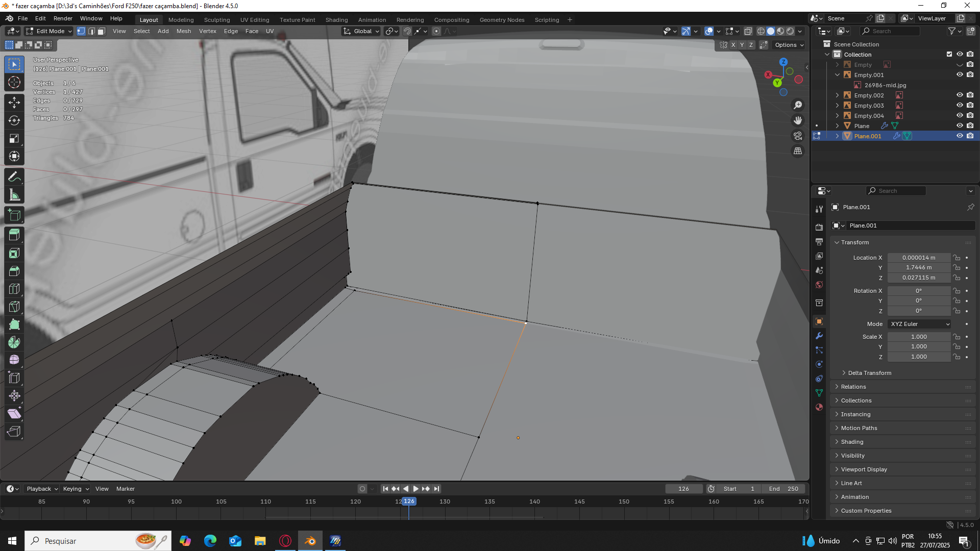Expand the Delta Transform section
Image resolution: width=980 pixels, height=551 pixels.
[x=869, y=373]
